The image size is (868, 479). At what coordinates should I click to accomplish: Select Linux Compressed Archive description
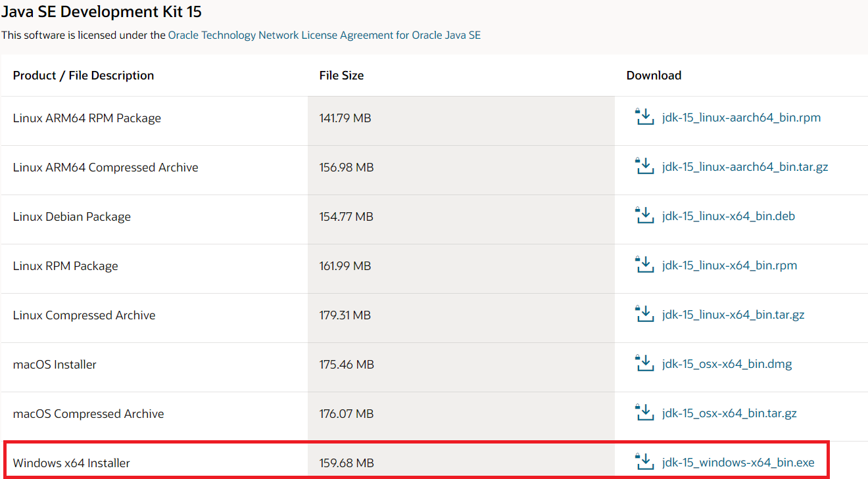pyautogui.click(x=84, y=315)
